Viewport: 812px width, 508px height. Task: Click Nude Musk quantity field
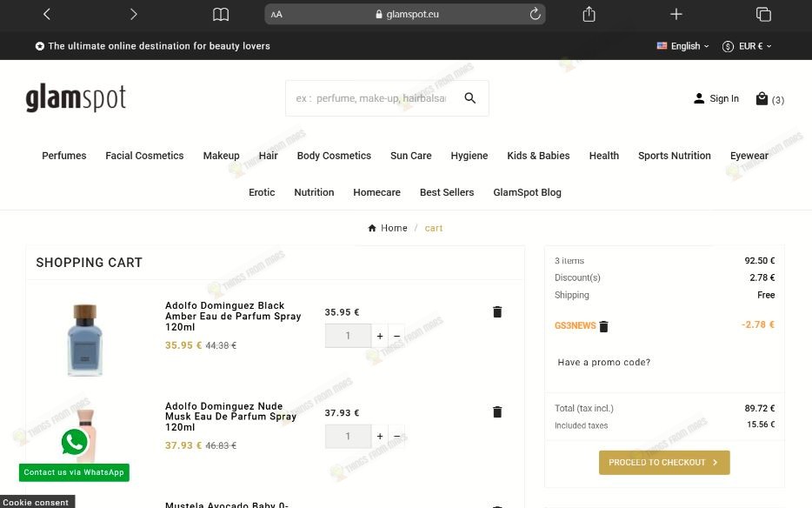coord(348,436)
